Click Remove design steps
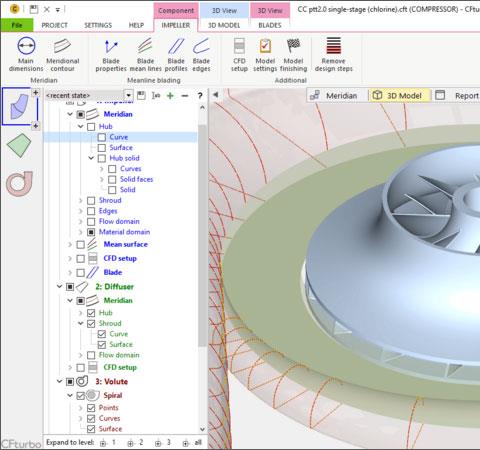The height and width of the screenshot is (450, 480). click(334, 54)
